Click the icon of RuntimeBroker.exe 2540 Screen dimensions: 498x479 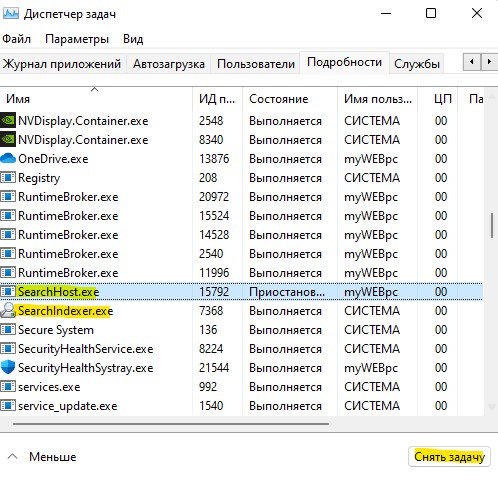tap(8, 254)
